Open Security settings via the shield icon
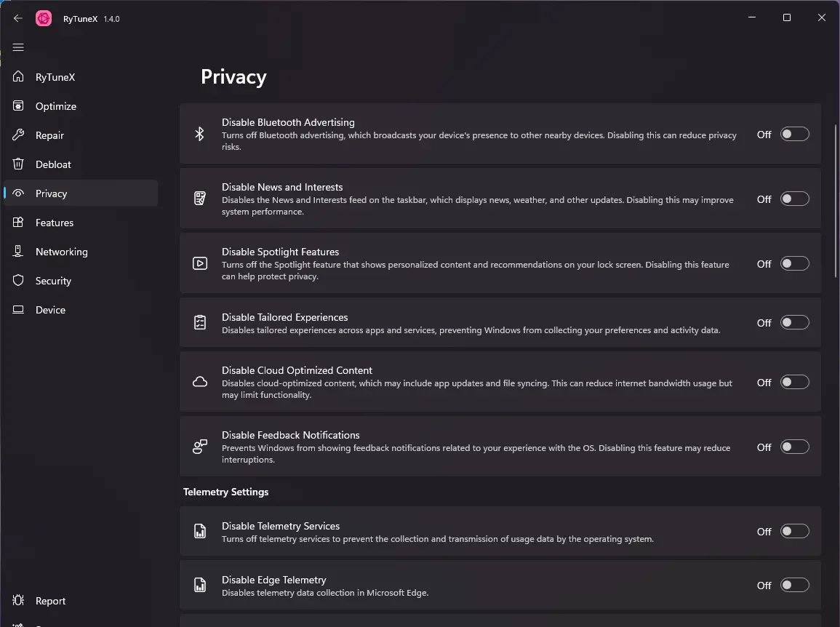The height and width of the screenshot is (627, 840). click(18, 280)
